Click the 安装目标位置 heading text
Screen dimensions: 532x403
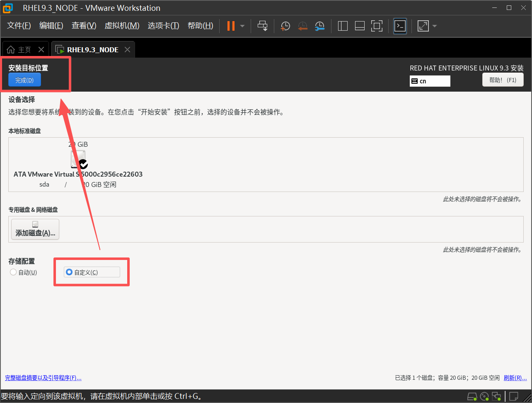click(28, 68)
